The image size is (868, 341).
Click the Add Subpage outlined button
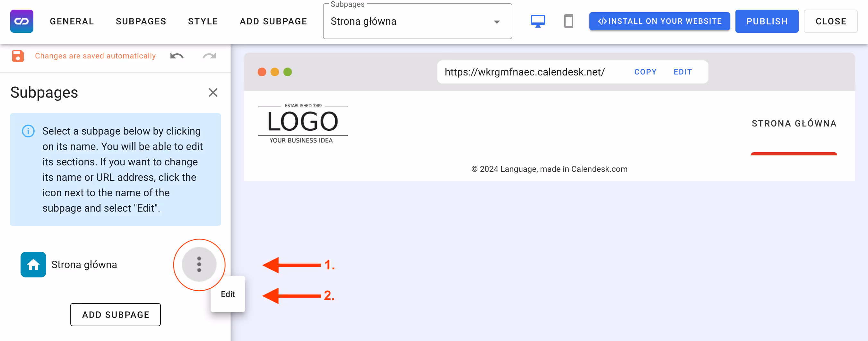tap(116, 315)
